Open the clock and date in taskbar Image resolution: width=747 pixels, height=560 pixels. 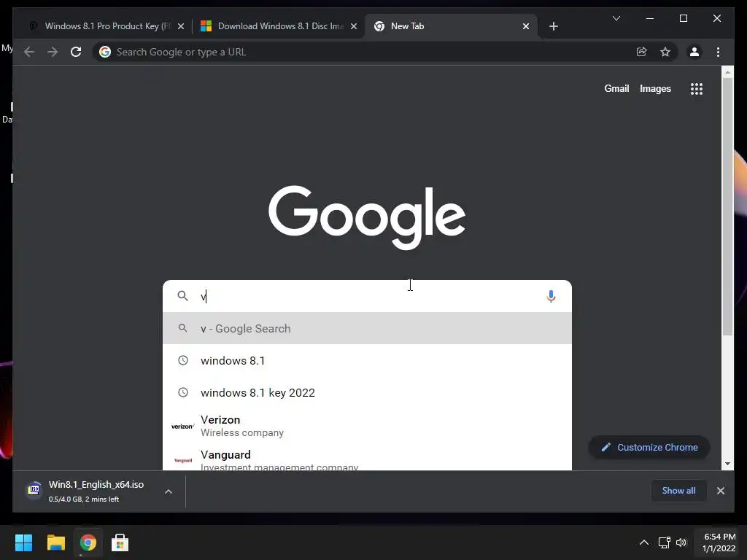(x=719, y=542)
